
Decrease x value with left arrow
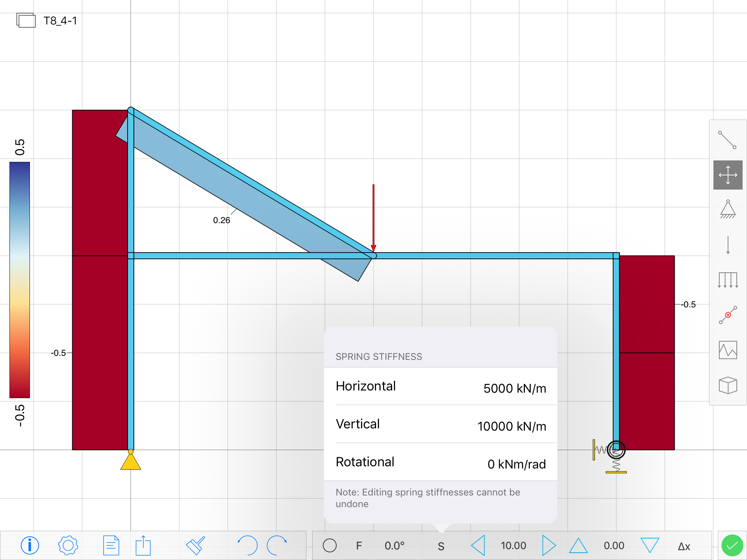tap(478, 546)
